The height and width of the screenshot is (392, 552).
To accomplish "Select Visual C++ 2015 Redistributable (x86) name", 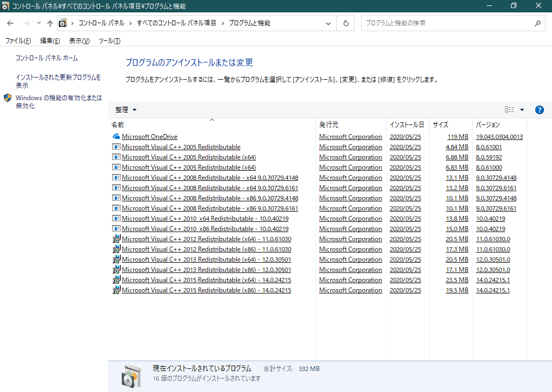I will pyautogui.click(x=206, y=290).
